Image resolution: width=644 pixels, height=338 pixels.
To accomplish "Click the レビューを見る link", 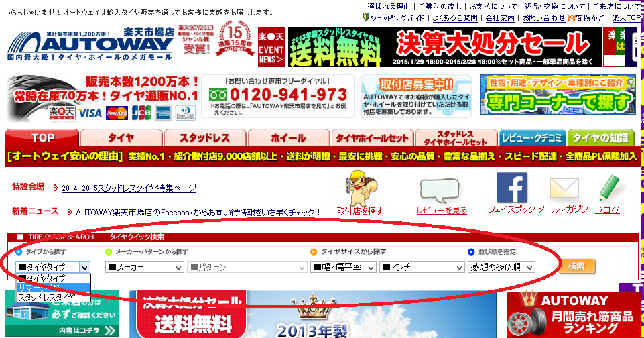I will [442, 211].
